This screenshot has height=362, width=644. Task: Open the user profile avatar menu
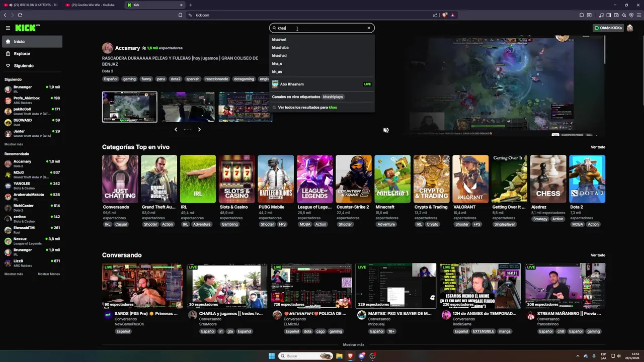[630, 28]
